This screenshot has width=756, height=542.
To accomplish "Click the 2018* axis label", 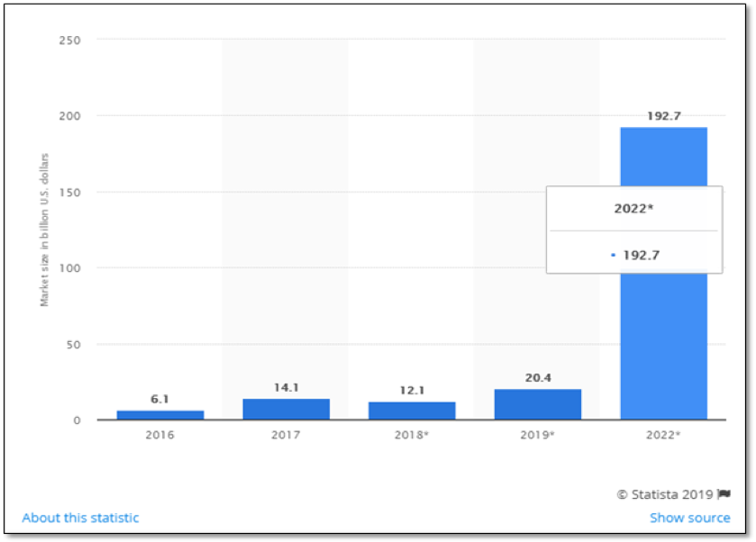I will coord(411,434).
